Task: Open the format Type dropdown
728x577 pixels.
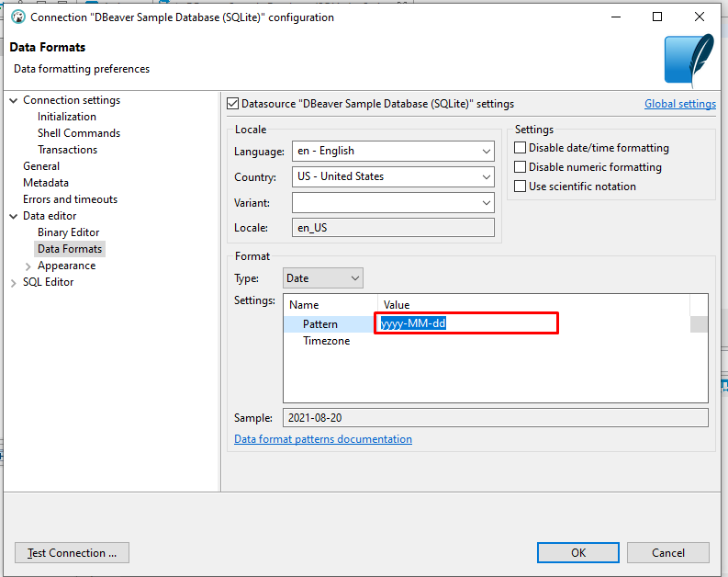Action: tap(322, 278)
